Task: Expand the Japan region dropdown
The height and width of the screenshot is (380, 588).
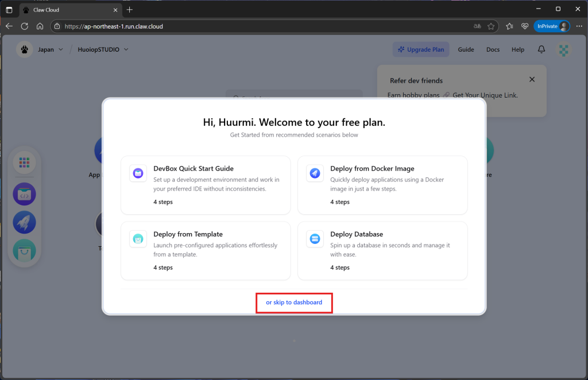Action: pos(51,49)
